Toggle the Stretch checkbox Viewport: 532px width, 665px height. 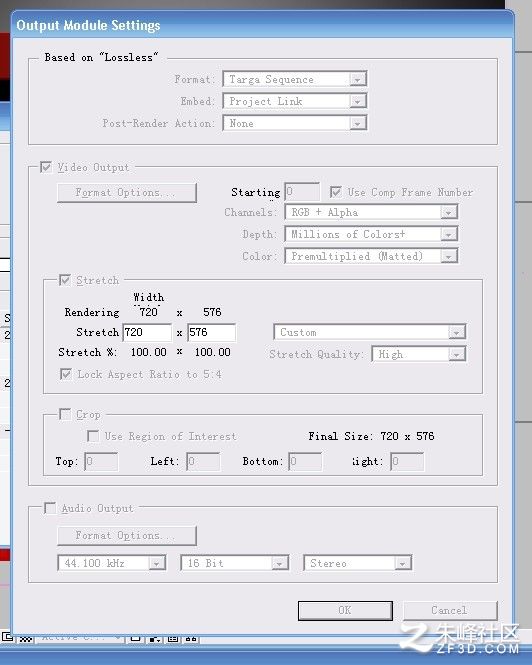(x=64, y=280)
